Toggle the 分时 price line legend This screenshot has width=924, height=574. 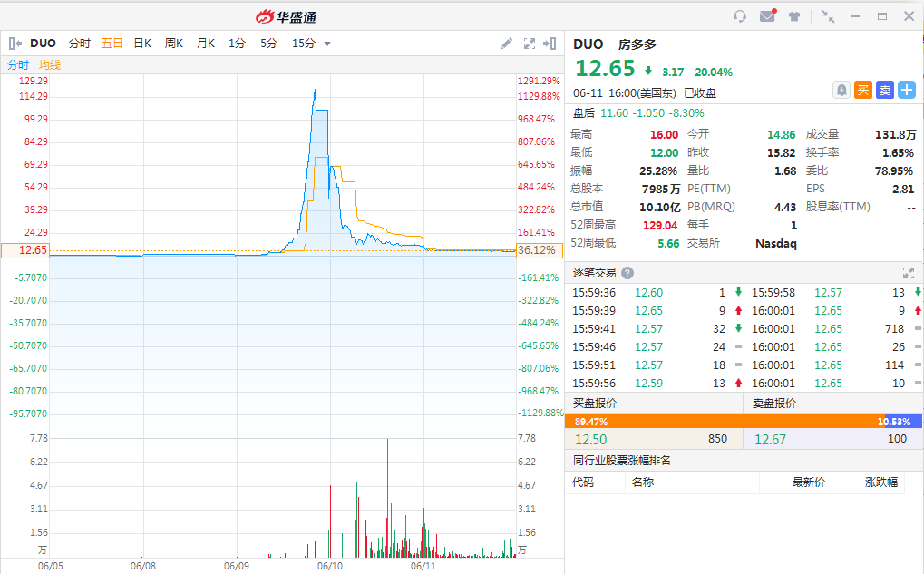(x=18, y=64)
